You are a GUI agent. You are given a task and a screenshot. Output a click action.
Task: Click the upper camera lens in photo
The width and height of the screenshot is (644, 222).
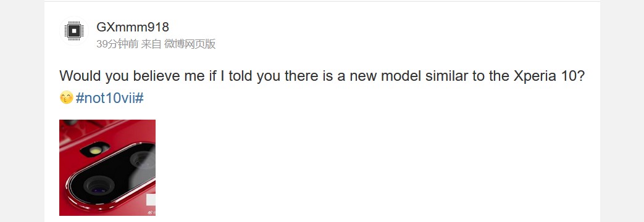point(141,160)
